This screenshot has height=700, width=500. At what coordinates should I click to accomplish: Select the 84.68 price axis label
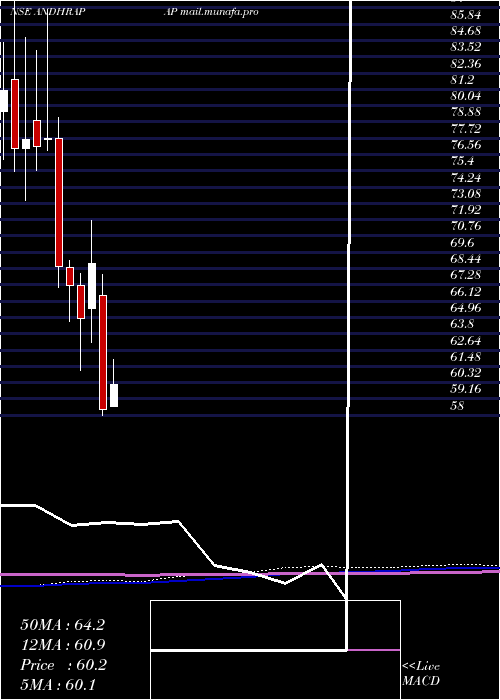tap(466, 31)
